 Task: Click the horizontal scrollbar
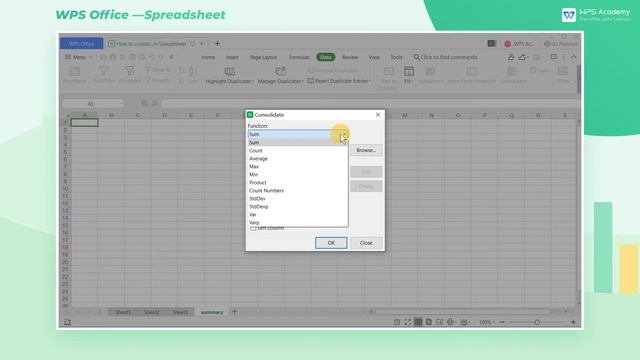click(463, 312)
